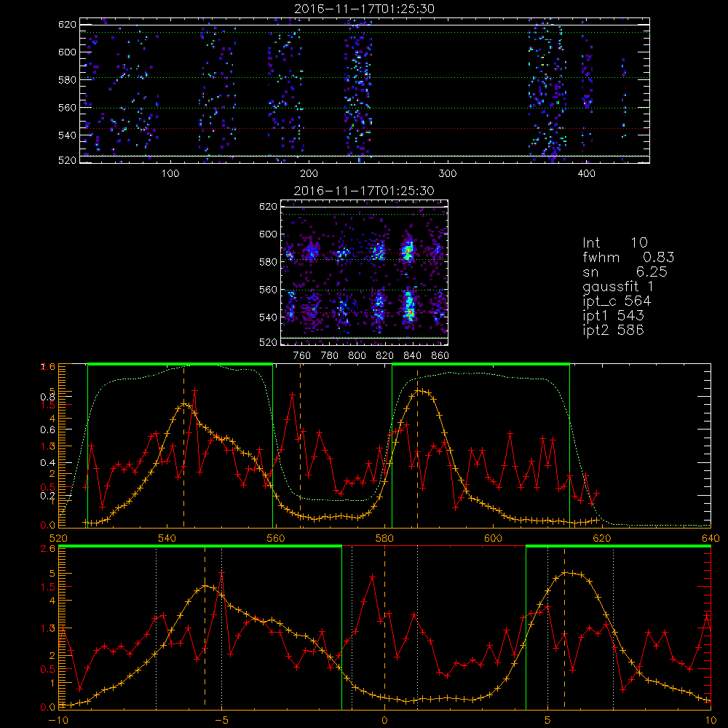Click the orange peak near 543 in profile plot
This screenshot has width=728, height=728.
click(x=184, y=404)
